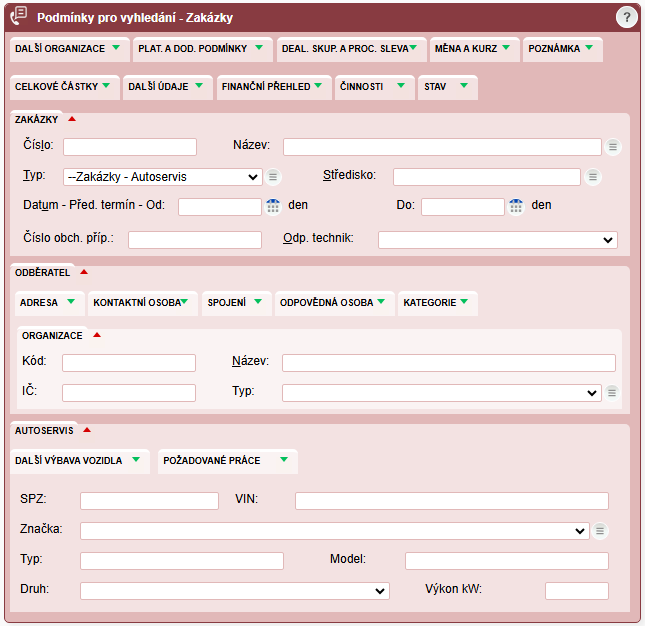Open the list icon next to Středisko field

point(593,177)
